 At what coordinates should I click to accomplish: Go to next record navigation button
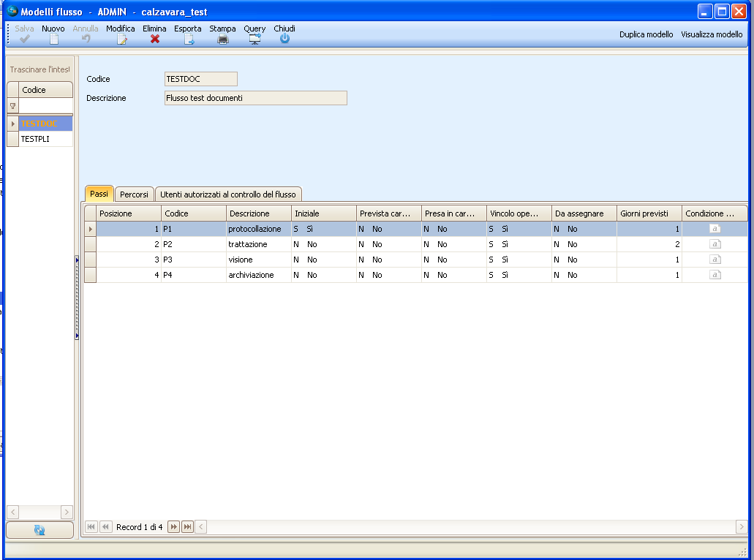173,526
